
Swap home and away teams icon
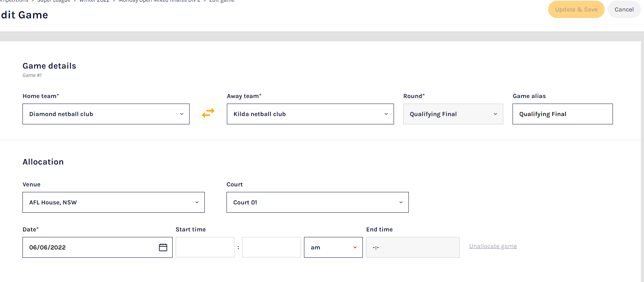pyautogui.click(x=208, y=113)
